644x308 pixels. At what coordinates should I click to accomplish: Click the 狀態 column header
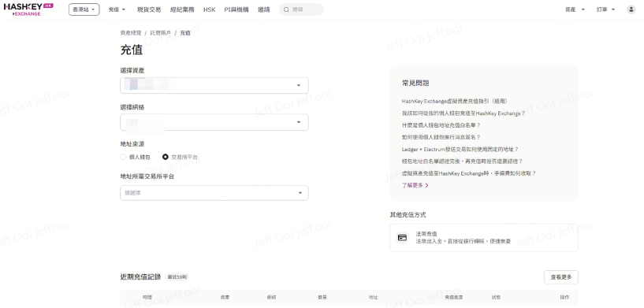pyautogui.click(x=496, y=297)
